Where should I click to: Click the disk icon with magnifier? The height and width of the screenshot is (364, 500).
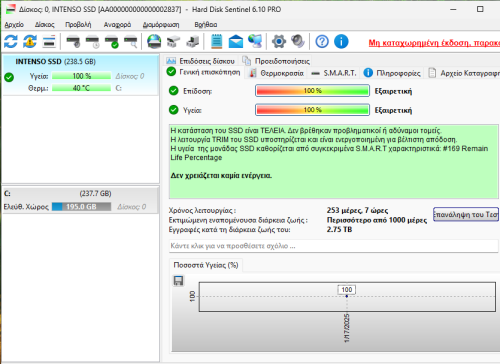[x=131, y=42]
